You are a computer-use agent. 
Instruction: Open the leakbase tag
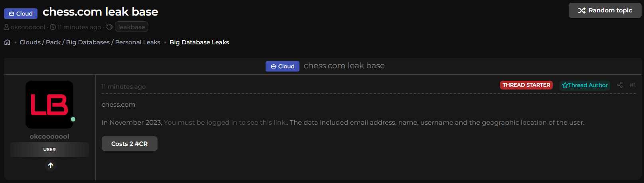pyautogui.click(x=132, y=27)
